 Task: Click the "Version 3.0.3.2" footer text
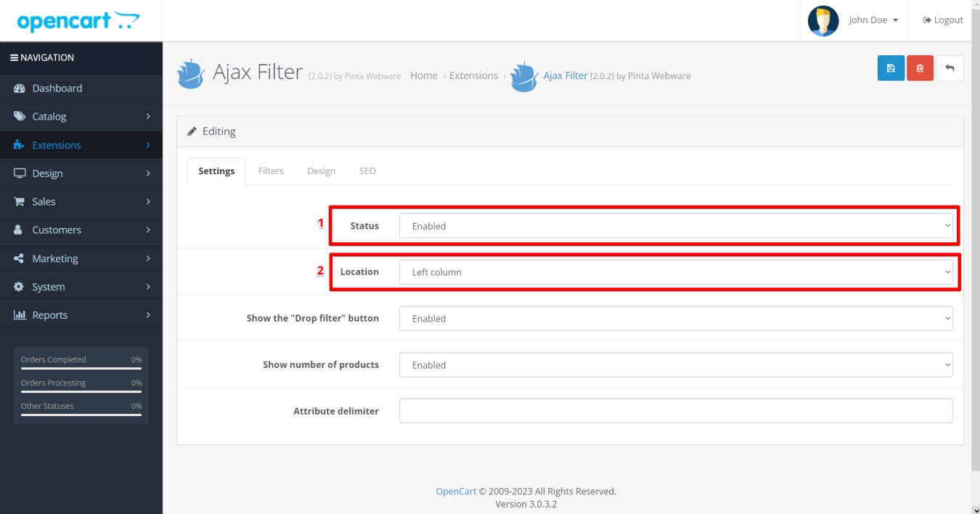pyautogui.click(x=526, y=504)
